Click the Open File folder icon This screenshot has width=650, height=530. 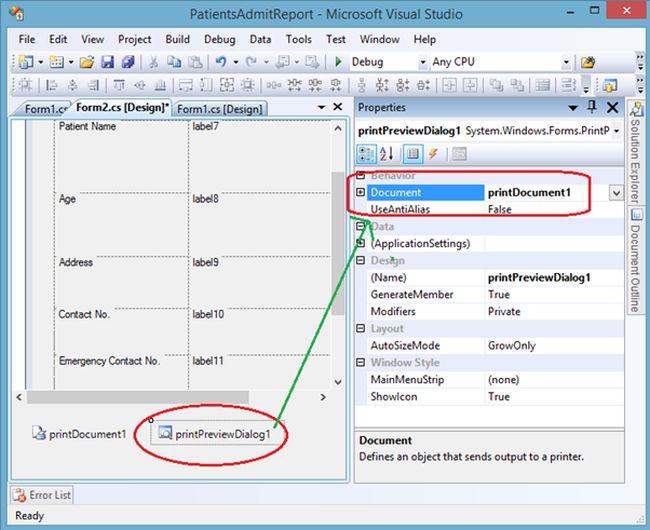(x=87, y=62)
